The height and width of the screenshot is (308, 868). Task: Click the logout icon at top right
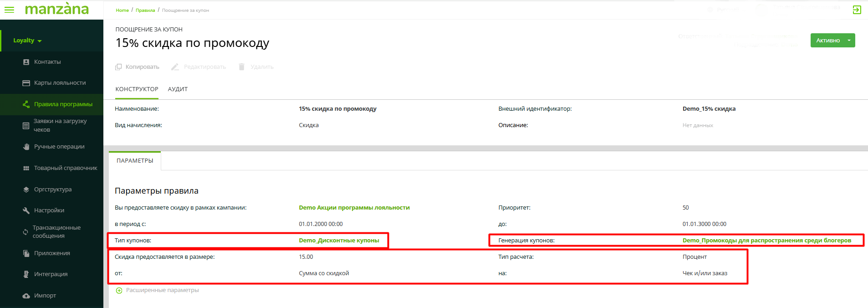(857, 10)
